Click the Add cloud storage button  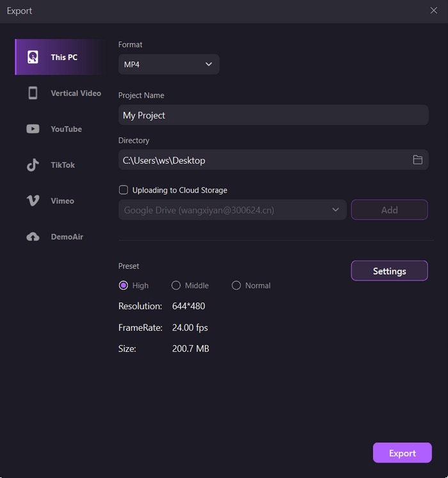tap(389, 210)
